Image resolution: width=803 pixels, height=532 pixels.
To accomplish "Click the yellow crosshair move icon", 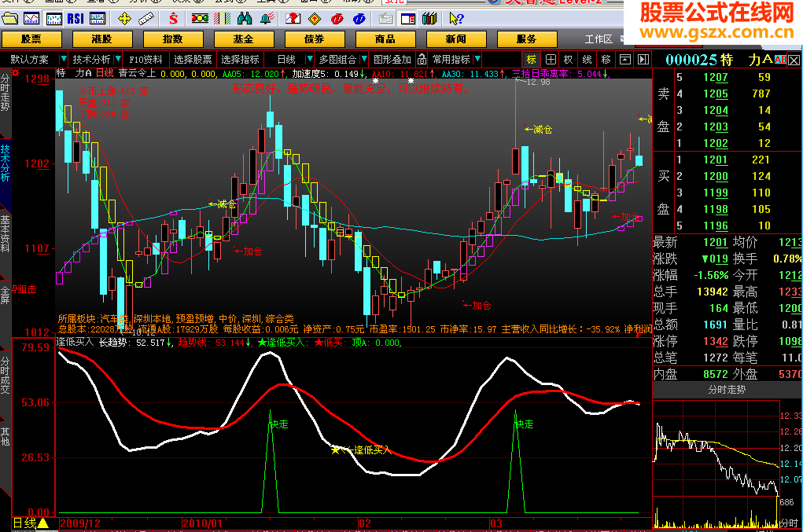I will [124, 20].
